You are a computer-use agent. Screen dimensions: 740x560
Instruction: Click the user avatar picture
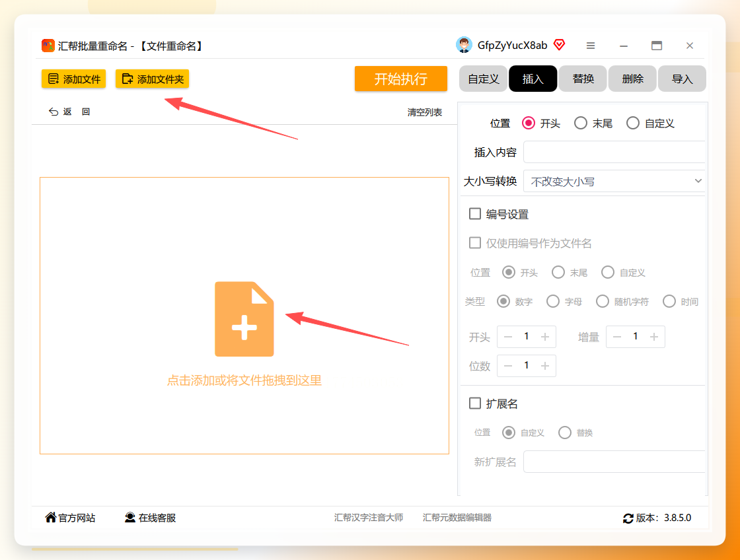[x=464, y=45]
